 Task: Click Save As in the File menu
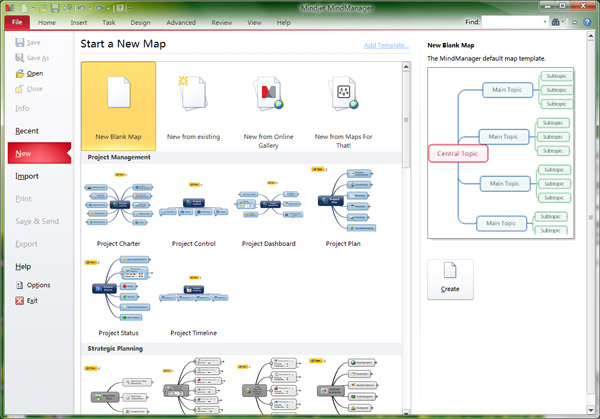pyautogui.click(x=32, y=58)
